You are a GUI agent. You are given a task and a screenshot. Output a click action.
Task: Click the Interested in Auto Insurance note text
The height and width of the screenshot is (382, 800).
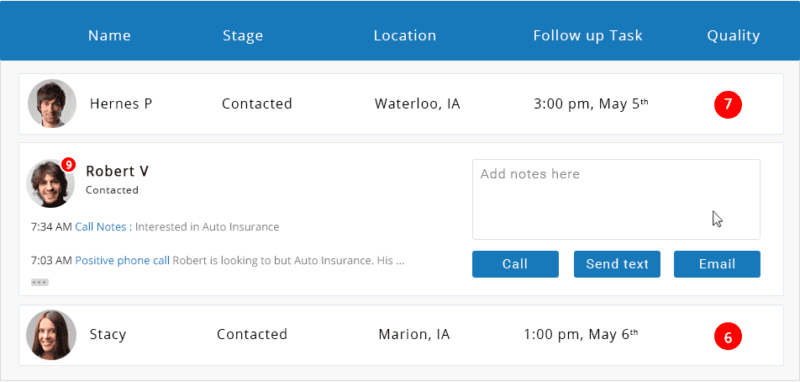207,227
